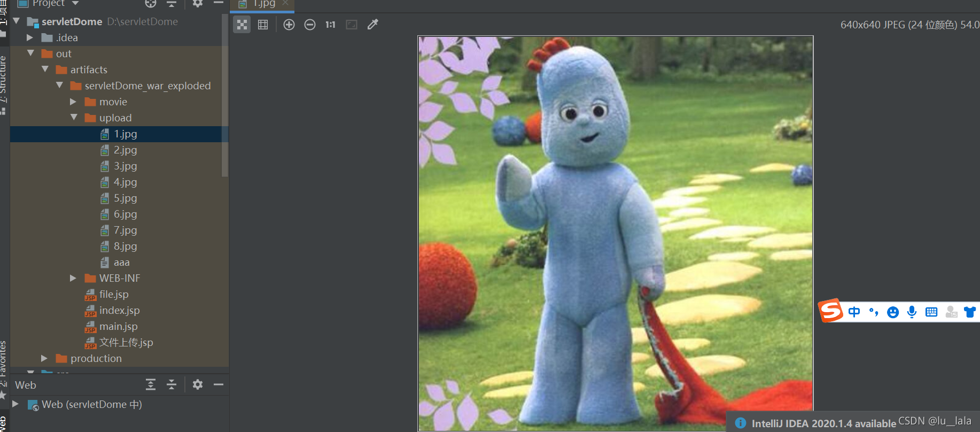Open the Web side tab
Viewport: 980px width, 432px height.
4,423
